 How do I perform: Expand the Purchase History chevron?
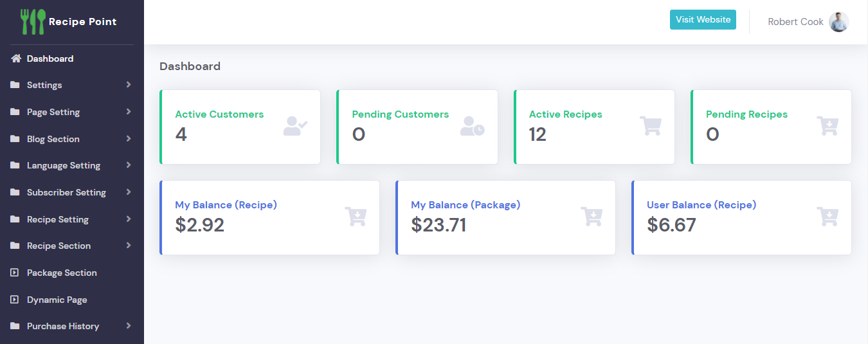(x=129, y=326)
